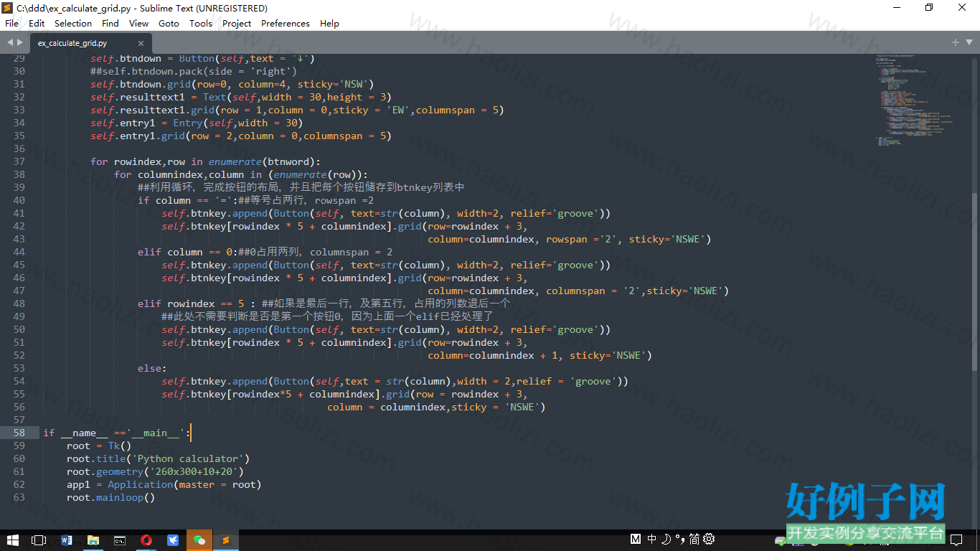Go to next tab with right arrow
The image size is (980, 551).
[x=20, y=42]
